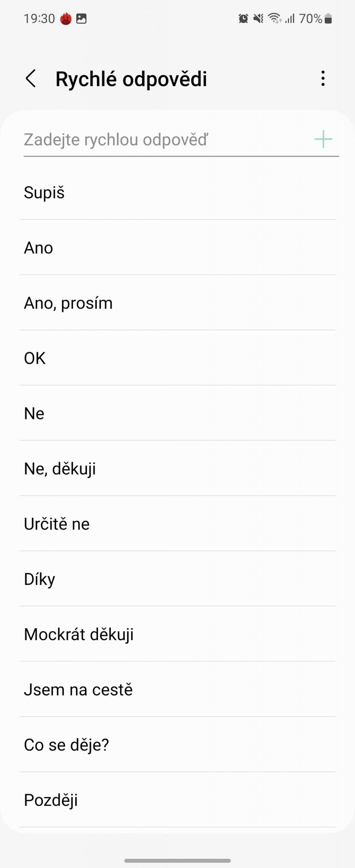
Task: Select the Díky quick reply
Action: tap(177, 579)
